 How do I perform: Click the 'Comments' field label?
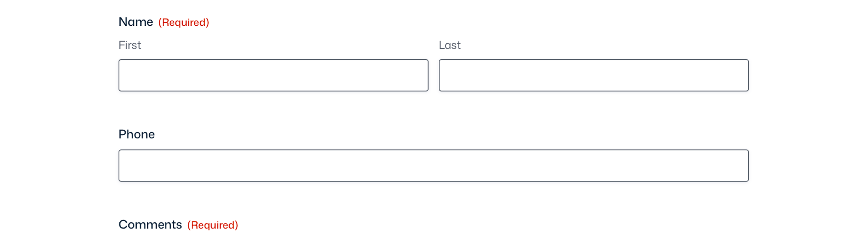150,224
